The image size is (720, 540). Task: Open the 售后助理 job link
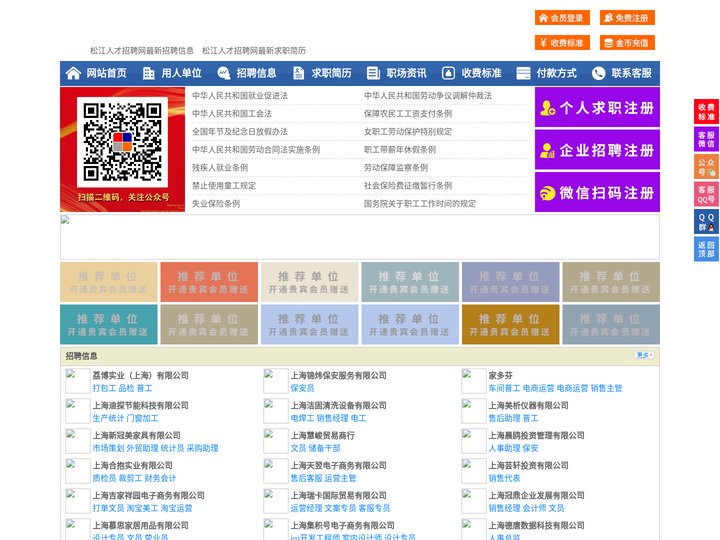(504, 418)
